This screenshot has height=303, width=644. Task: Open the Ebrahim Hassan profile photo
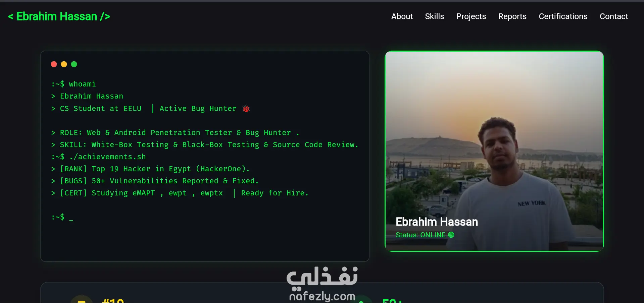tap(494, 151)
